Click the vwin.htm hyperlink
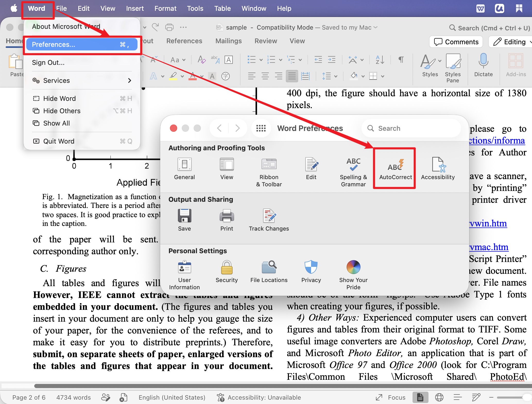This screenshot has width=532, height=404. [488, 223]
